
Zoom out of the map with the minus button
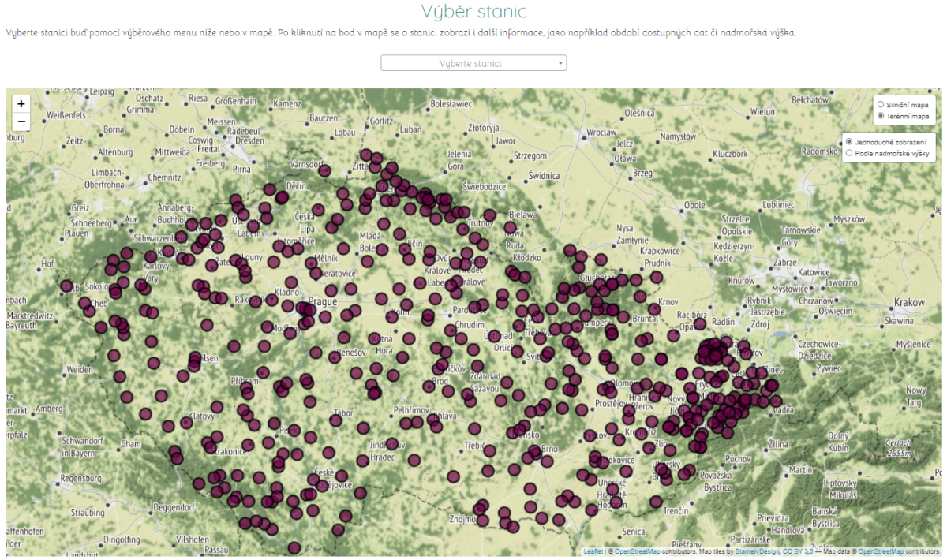point(21,122)
